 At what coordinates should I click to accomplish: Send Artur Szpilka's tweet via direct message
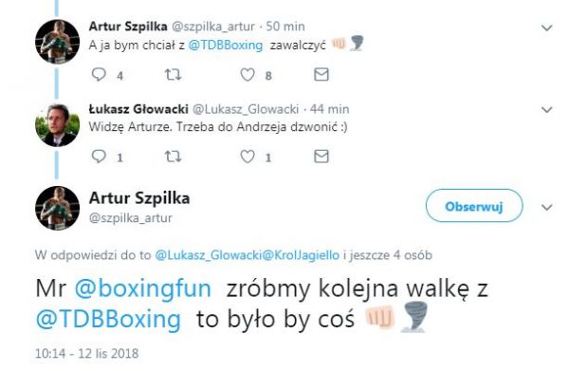coord(322,74)
